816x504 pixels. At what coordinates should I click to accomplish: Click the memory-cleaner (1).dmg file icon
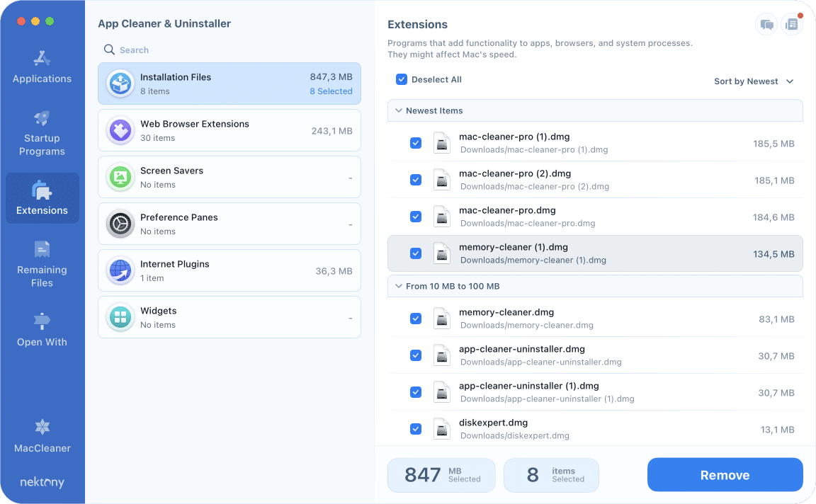[442, 253]
